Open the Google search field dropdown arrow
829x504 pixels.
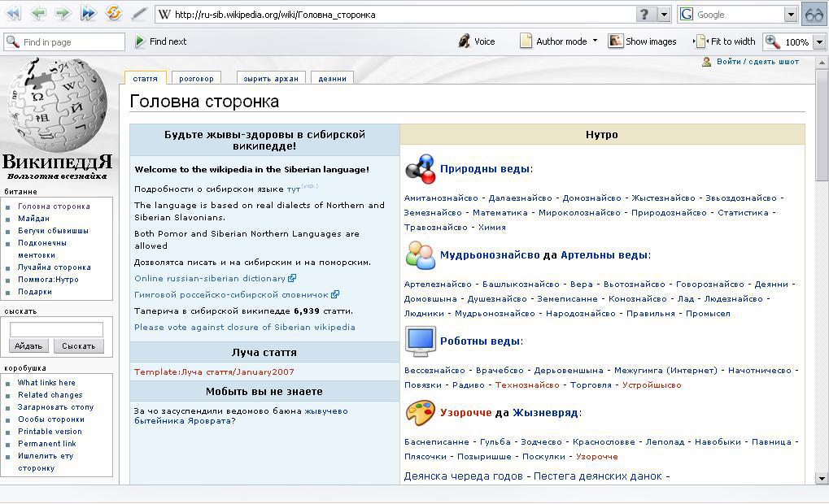click(x=791, y=15)
